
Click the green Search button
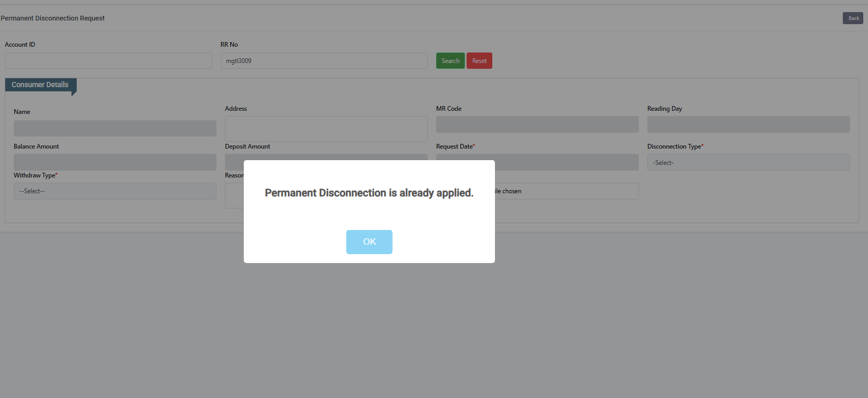point(450,61)
